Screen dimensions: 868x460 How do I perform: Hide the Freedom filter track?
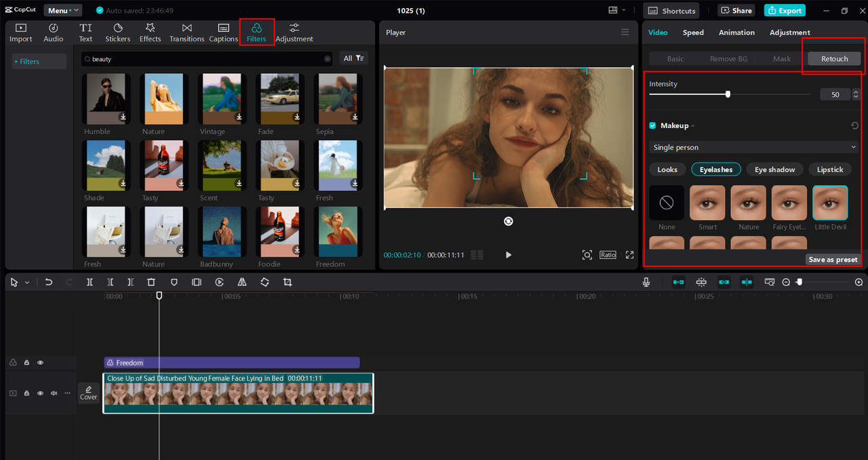[40, 362]
